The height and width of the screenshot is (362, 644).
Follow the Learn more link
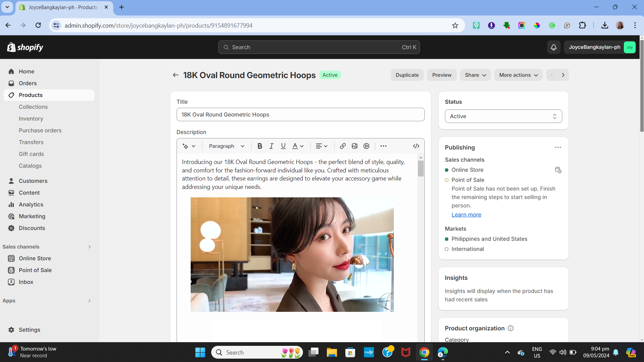tap(466, 215)
